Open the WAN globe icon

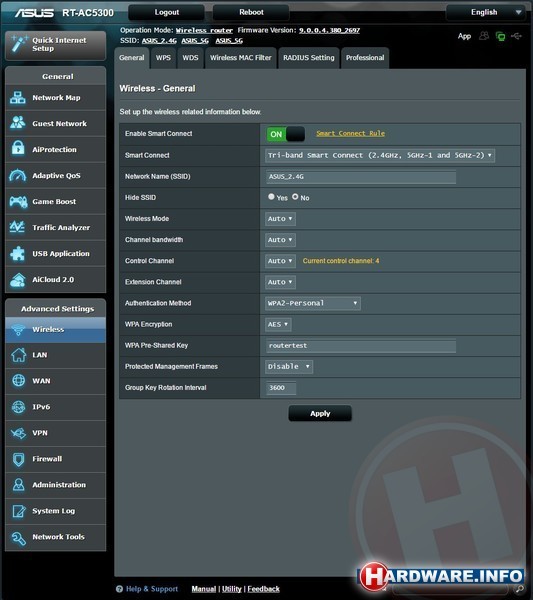[18, 380]
